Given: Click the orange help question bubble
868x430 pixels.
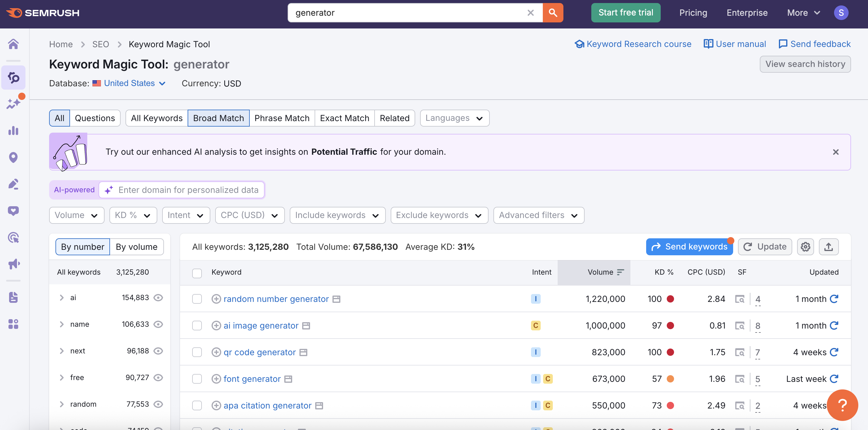Looking at the screenshot, I should click(x=843, y=405).
